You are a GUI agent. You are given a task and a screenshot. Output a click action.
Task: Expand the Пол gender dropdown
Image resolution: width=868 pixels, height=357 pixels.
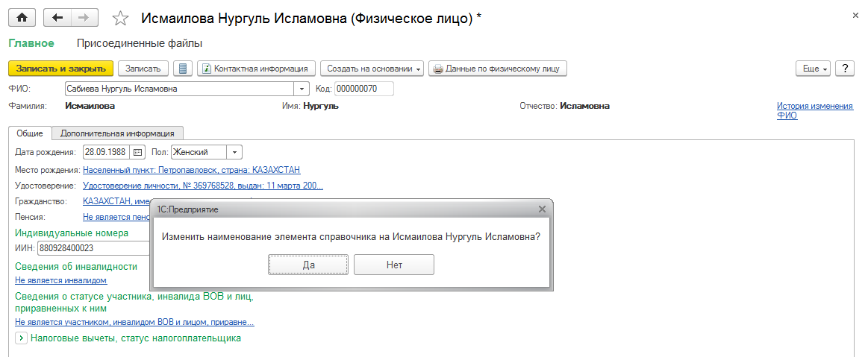(x=235, y=152)
